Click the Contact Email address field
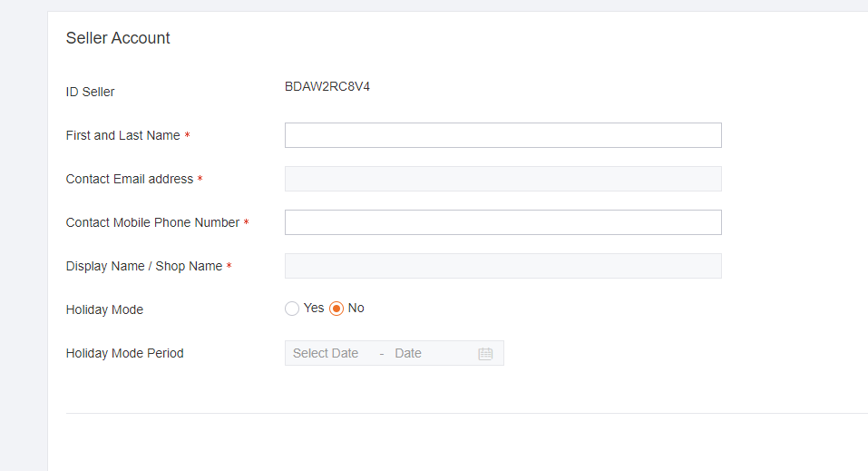The height and width of the screenshot is (471, 868). tap(503, 179)
